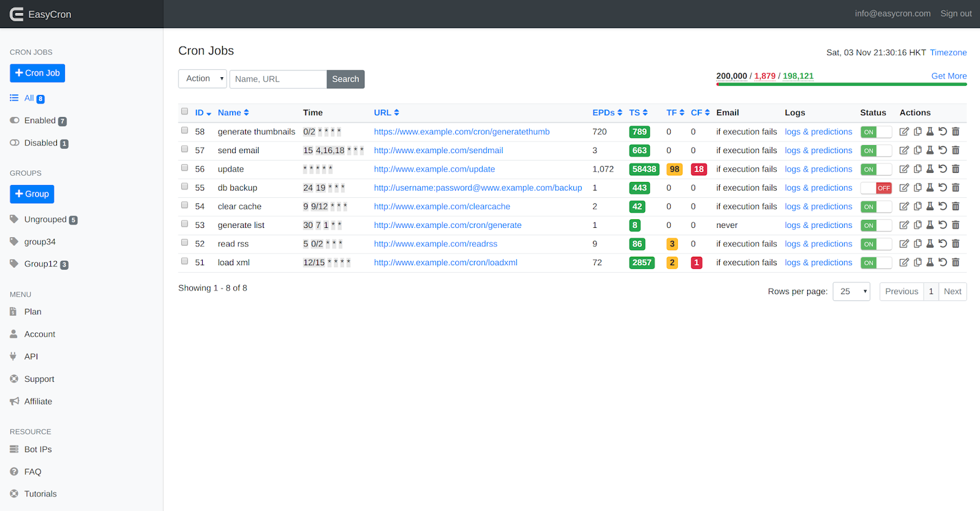
Task: Sort the table by EPDs
Action: [607, 113]
